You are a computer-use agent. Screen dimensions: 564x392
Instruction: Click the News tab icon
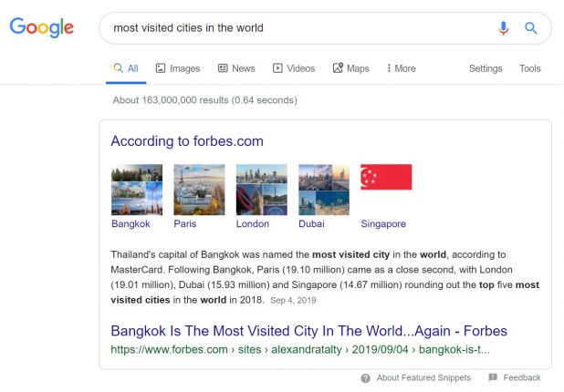pyautogui.click(x=223, y=67)
